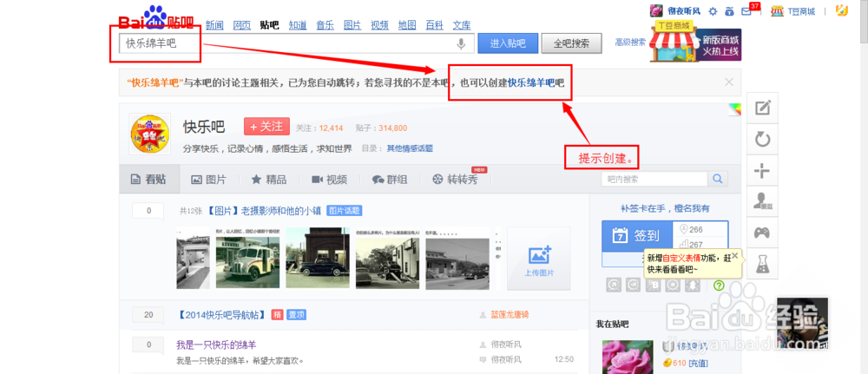Viewport: 868px width, 374px height.
Task: Click the T豆商城 shop icon in the top bar
Action: click(778, 10)
